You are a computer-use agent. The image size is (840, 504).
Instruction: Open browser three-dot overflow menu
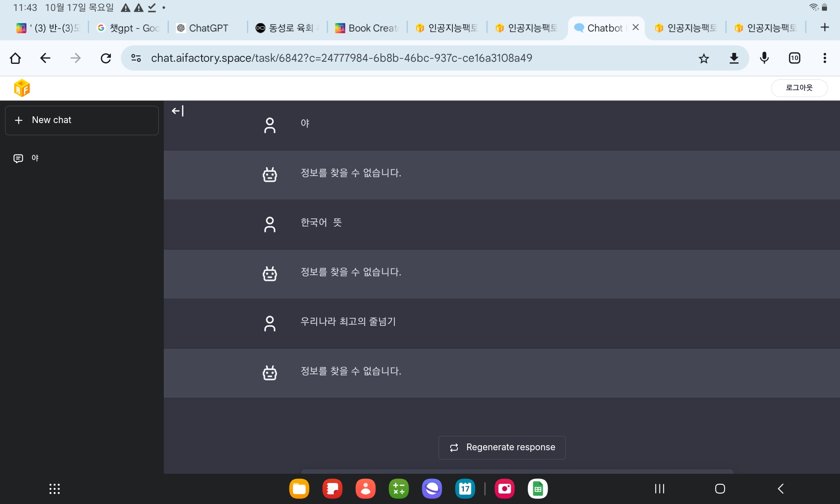tap(824, 58)
